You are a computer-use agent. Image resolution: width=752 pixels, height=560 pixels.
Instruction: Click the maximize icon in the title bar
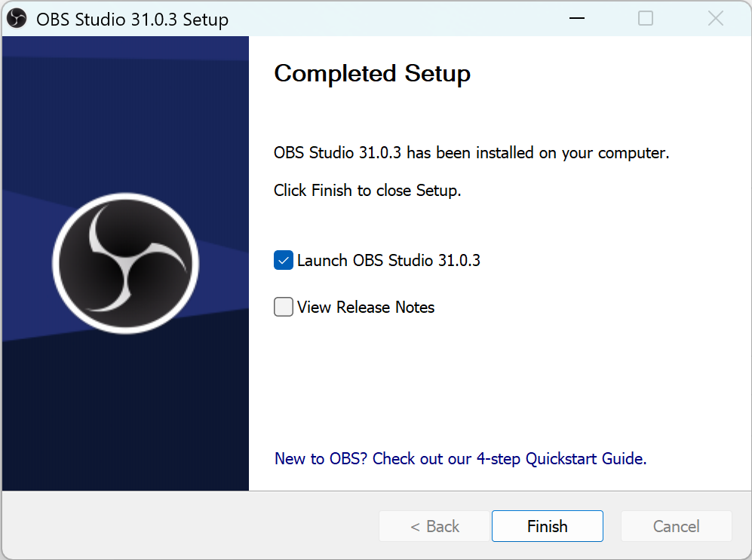click(646, 18)
